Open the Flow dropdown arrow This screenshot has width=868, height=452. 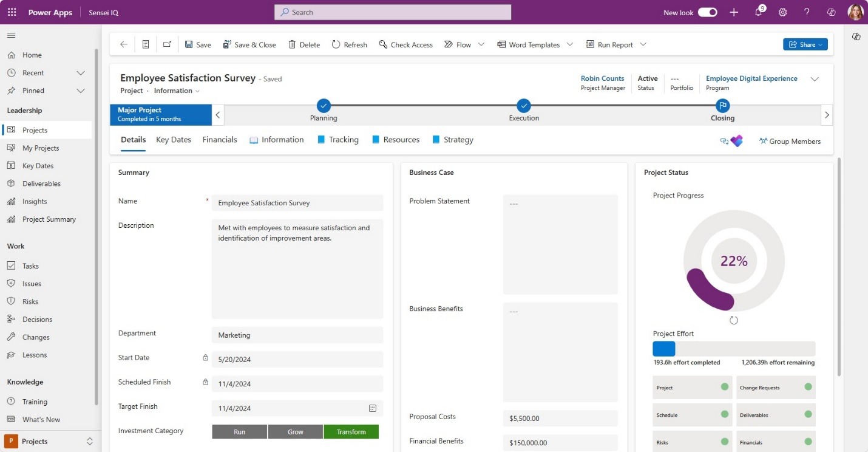click(481, 44)
